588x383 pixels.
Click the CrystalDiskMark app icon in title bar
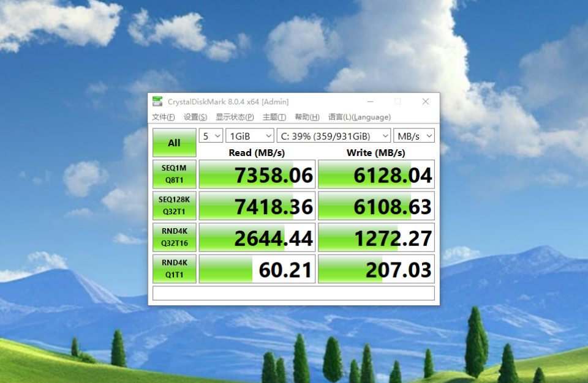click(x=157, y=102)
